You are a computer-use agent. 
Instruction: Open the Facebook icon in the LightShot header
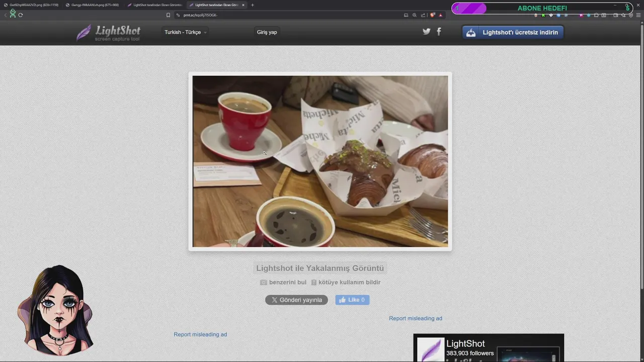(439, 32)
